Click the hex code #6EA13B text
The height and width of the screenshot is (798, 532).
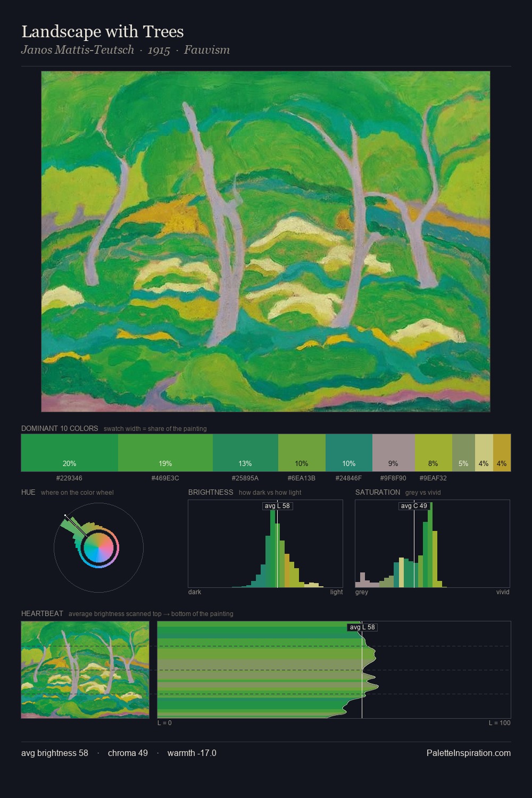pos(302,478)
